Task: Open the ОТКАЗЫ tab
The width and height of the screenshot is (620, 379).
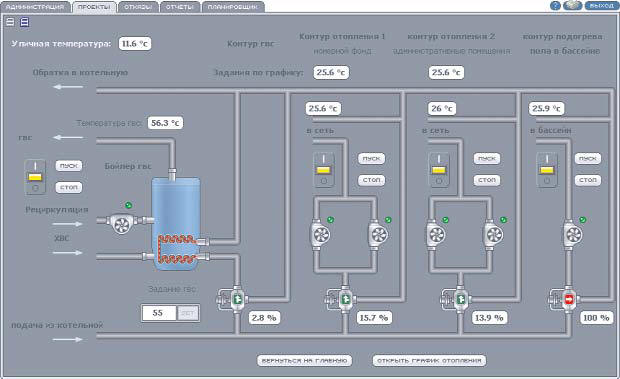Action: pyautogui.click(x=138, y=7)
